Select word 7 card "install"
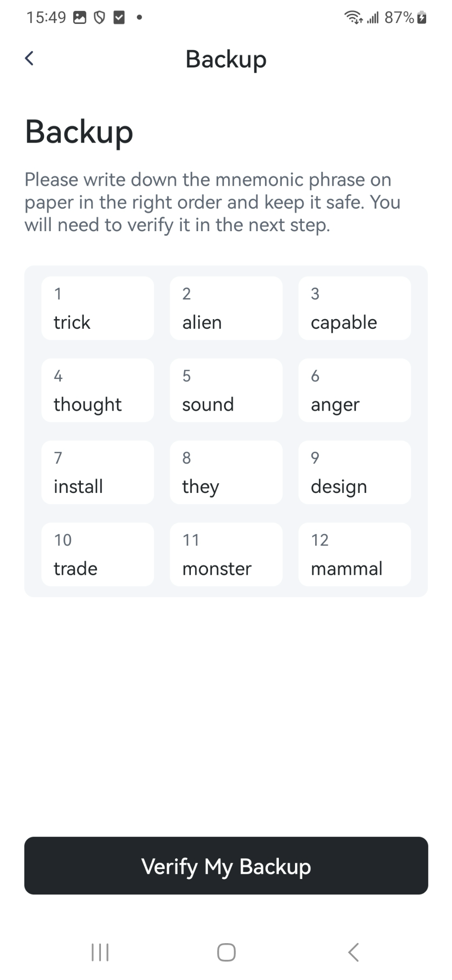Viewport: 452px width, 980px height. tap(98, 472)
